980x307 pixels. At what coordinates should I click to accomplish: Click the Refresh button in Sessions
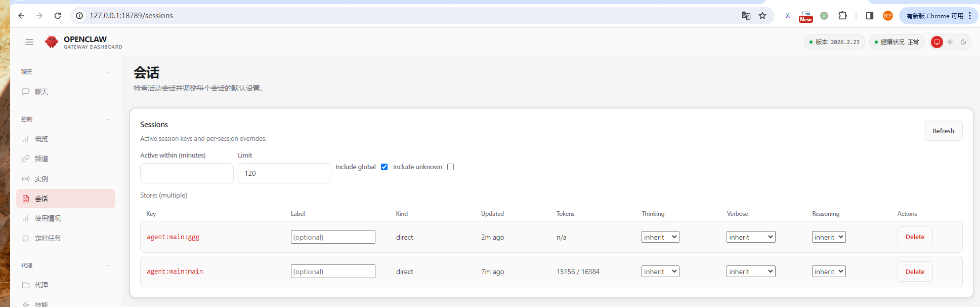click(943, 131)
